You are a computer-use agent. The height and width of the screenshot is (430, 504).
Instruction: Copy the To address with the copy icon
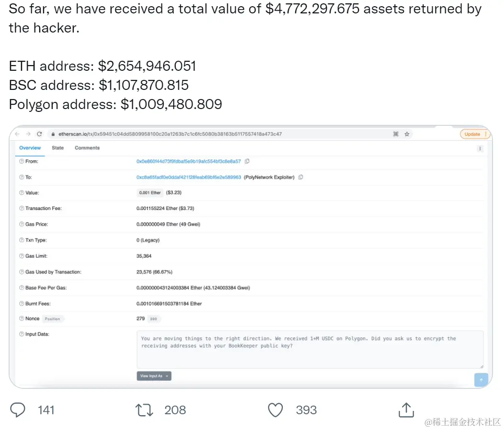[x=301, y=177]
